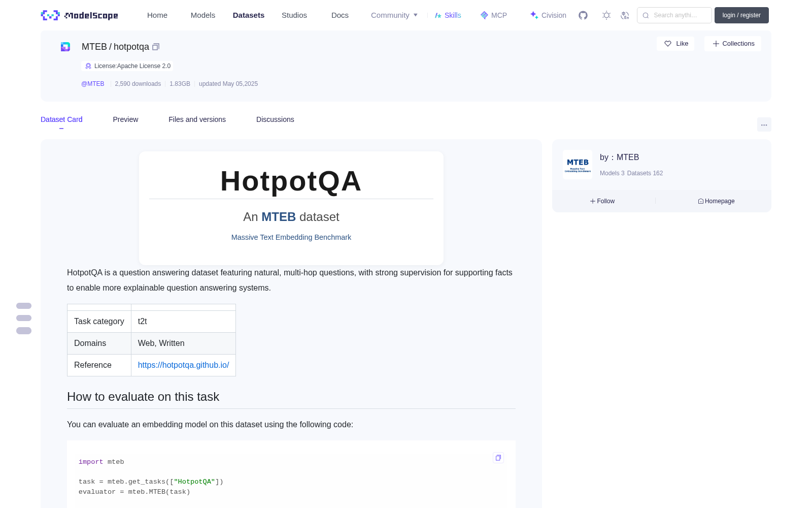
Task: Click the MTEB organization avatar thumbnail
Action: pos(578,165)
